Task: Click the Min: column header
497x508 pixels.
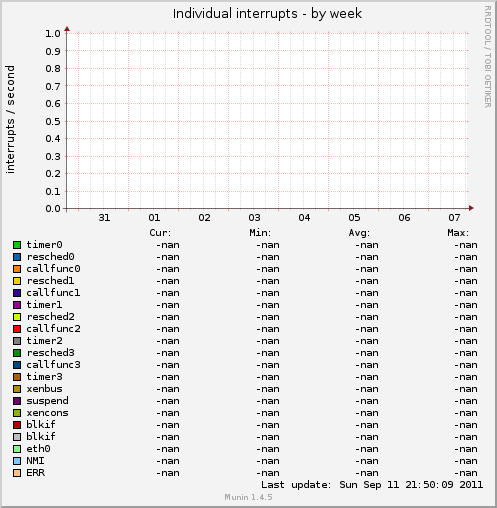Action: point(260,233)
